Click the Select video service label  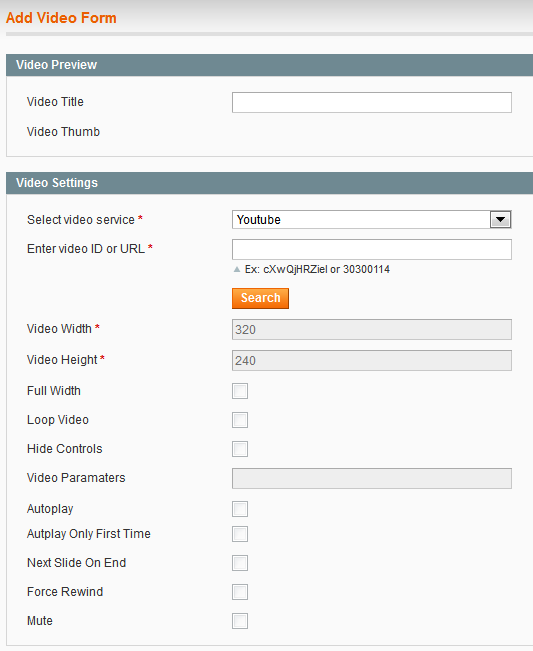(81, 220)
